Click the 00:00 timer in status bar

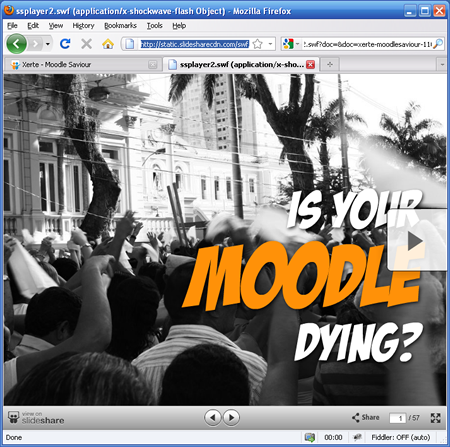(333, 437)
